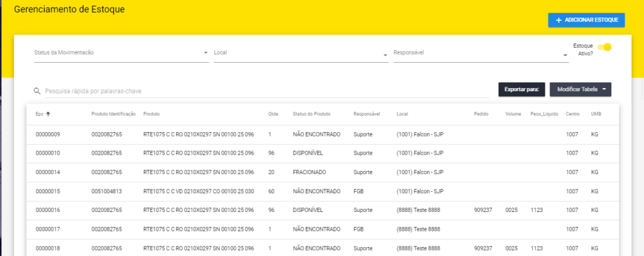Click the Peso_Liquido column header
Viewport: 644px width, 256px height.
click(x=545, y=114)
